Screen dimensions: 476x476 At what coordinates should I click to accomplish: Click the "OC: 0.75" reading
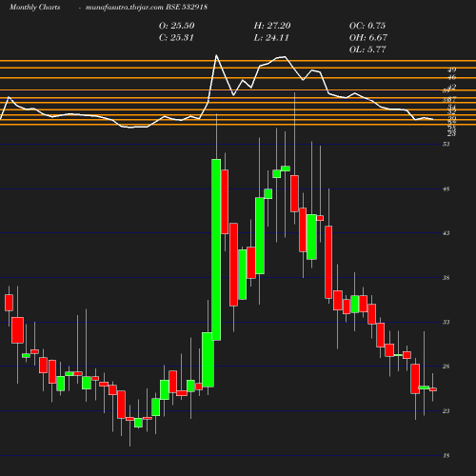367,26
